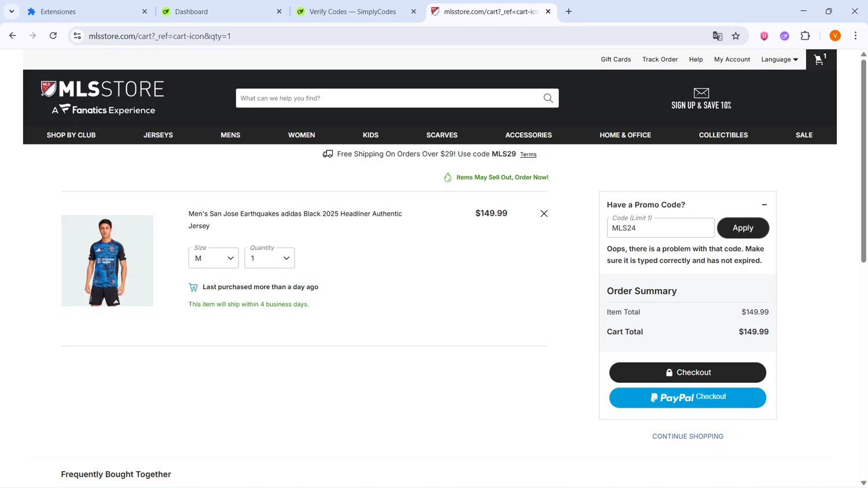Click the Track Order link
868x488 pixels.
[x=660, y=60]
